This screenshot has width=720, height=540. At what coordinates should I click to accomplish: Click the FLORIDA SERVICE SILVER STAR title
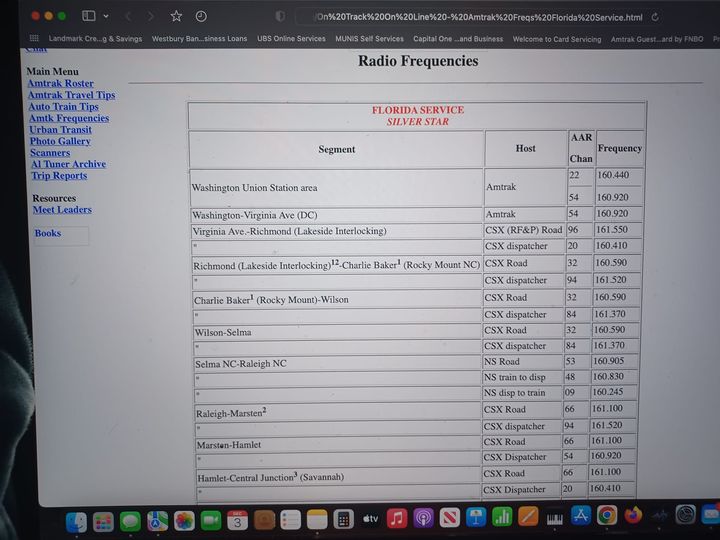[417, 116]
